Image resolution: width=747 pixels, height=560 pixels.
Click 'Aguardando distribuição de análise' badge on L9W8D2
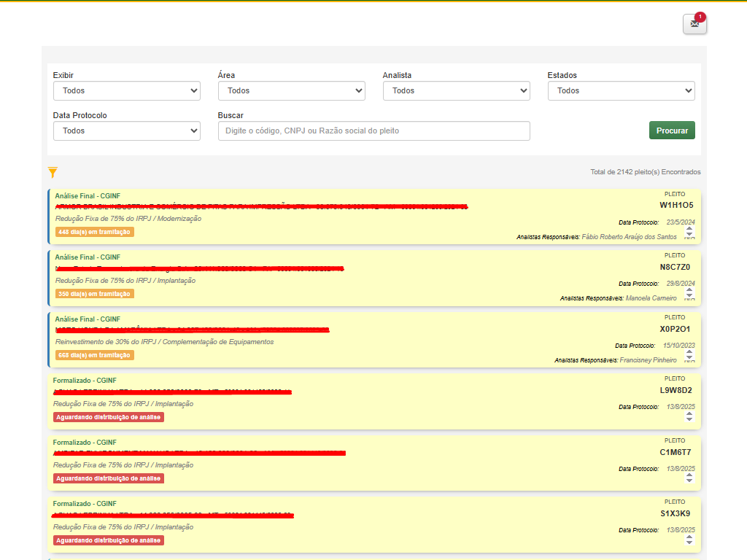point(109,417)
